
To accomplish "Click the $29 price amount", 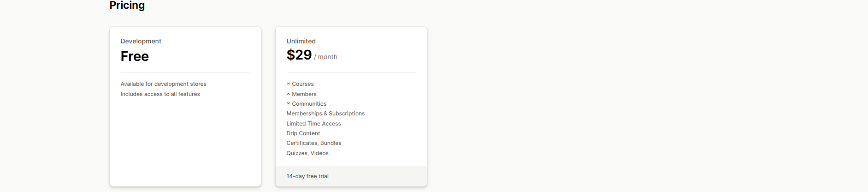I will click(299, 55).
